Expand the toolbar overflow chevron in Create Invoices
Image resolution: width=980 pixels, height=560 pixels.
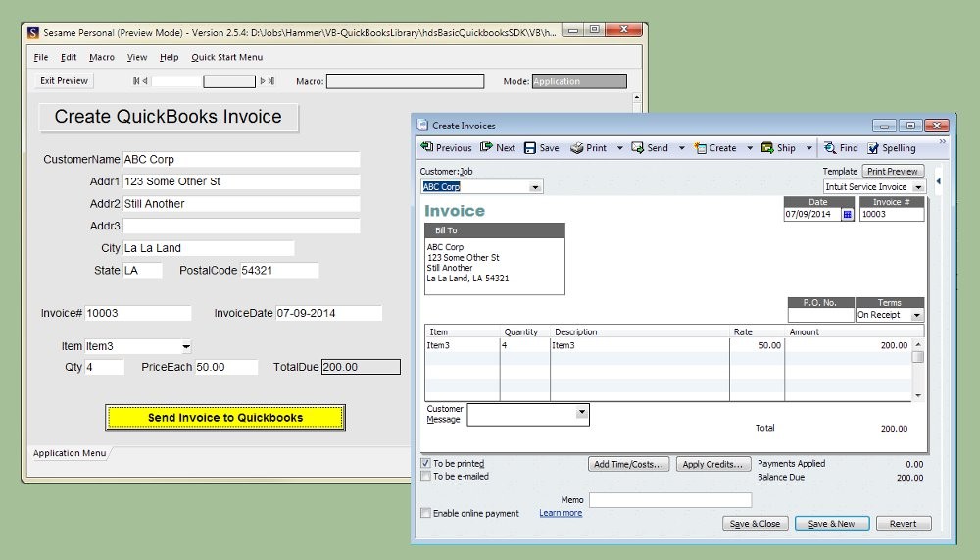click(942, 141)
